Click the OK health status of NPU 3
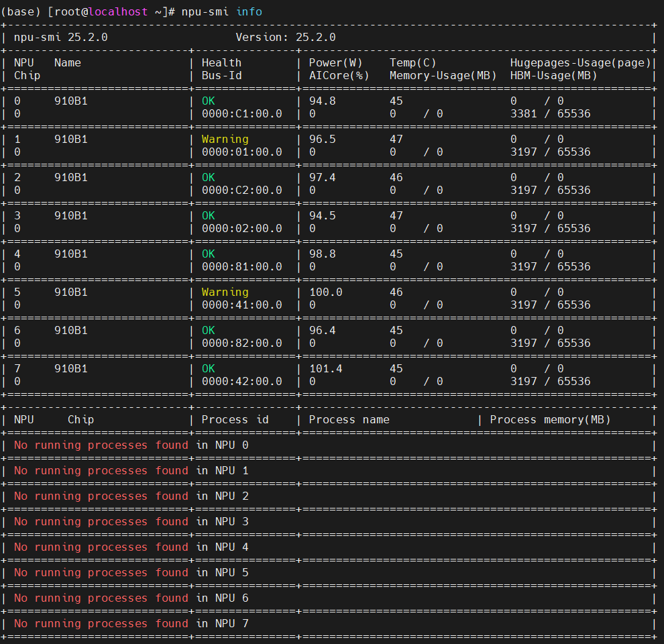Viewport: 664px width, 644px height. pyautogui.click(x=209, y=215)
